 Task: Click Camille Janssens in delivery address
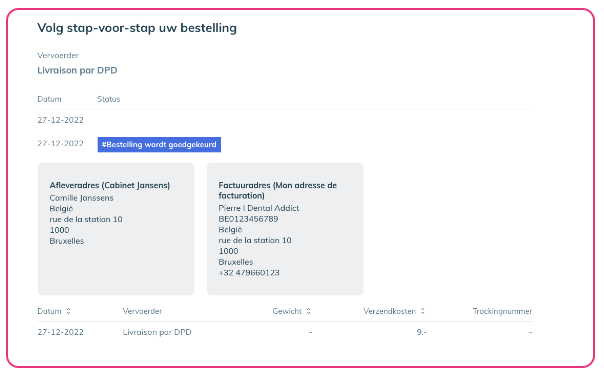pos(82,198)
